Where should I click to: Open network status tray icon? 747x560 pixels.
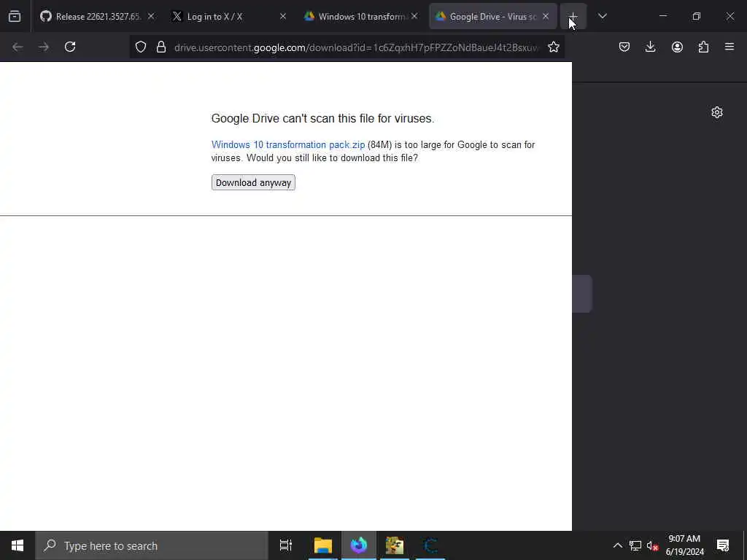pos(635,545)
